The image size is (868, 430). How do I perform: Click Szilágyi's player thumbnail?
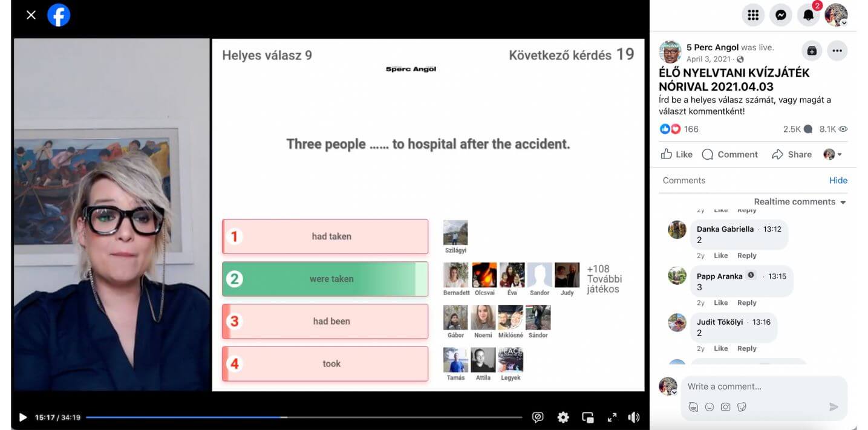click(x=455, y=233)
